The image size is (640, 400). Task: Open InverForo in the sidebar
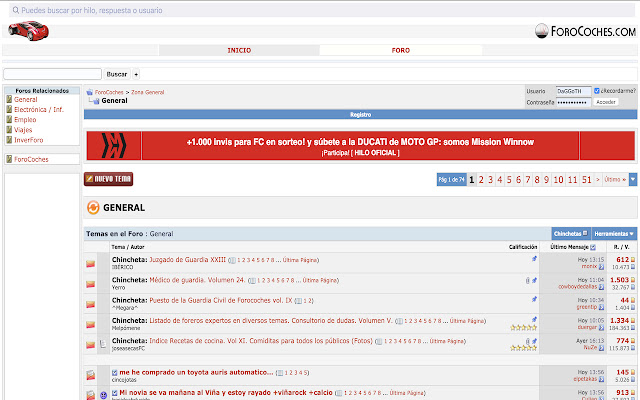tap(29, 140)
